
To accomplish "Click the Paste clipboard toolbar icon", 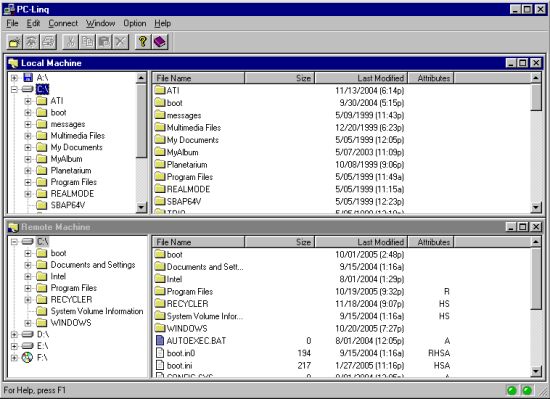I will coord(104,42).
